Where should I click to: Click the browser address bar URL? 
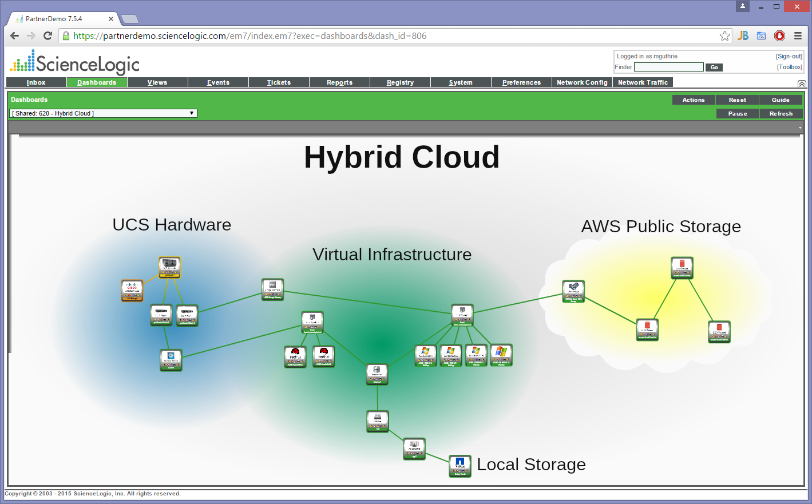[x=249, y=35]
